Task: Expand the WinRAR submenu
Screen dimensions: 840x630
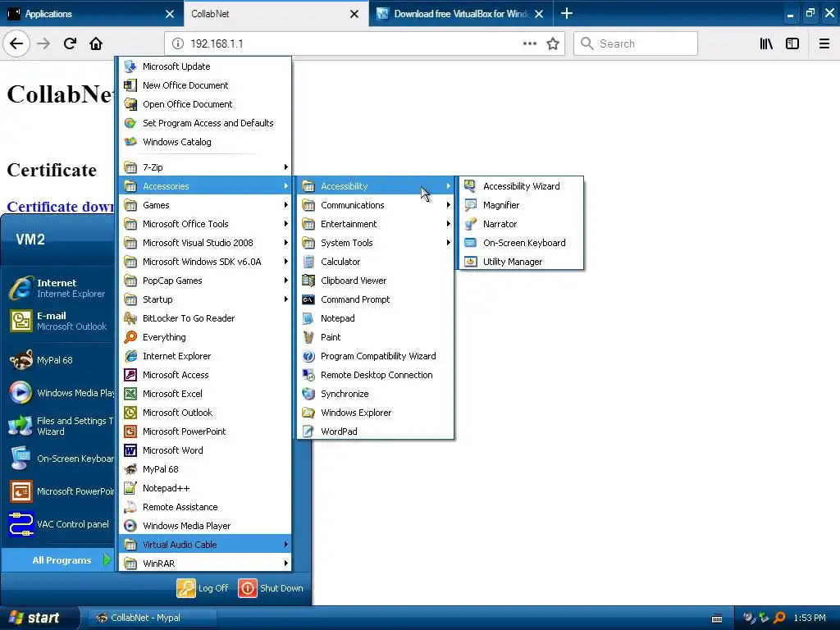Action: tap(205, 563)
